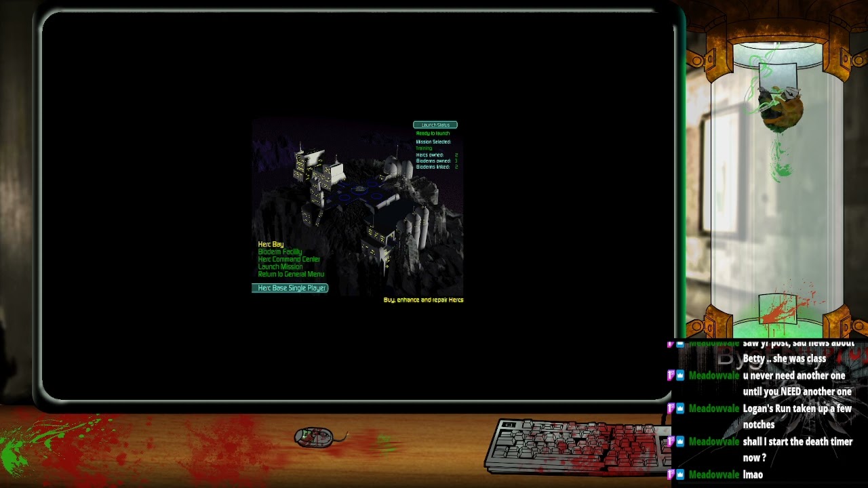The width and height of the screenshot is (868, 488).
Task: Click the 'Training' mission name
Action: click(424, 148)
